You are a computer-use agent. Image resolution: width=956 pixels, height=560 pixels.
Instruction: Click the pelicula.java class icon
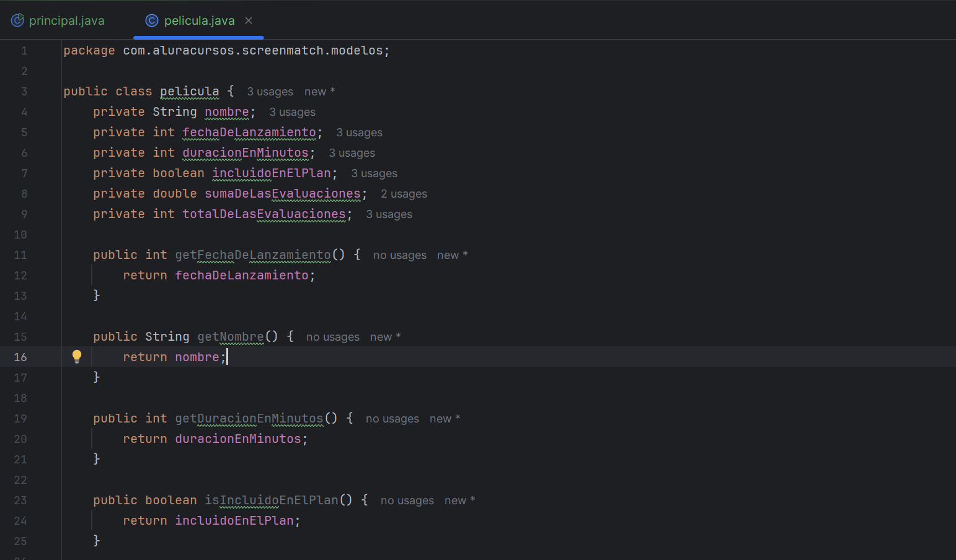152,20
